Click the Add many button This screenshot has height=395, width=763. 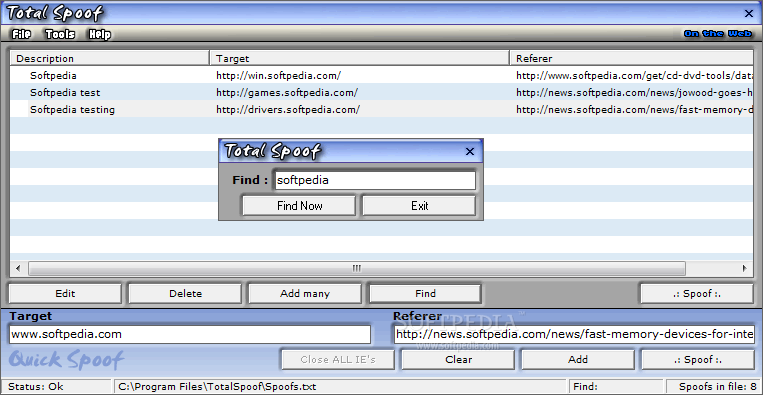[305, 294]
